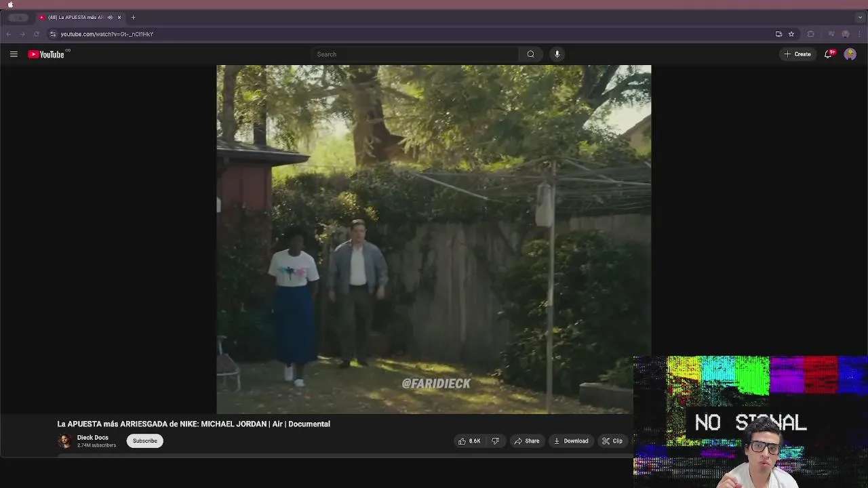Start voice search with microphone
The width and height of the screenshot is (868, 488).
click(x=557, y=54)
